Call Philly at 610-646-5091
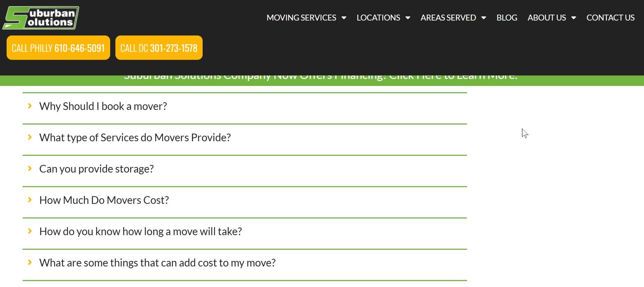The image size is (644, 287). 58,48
